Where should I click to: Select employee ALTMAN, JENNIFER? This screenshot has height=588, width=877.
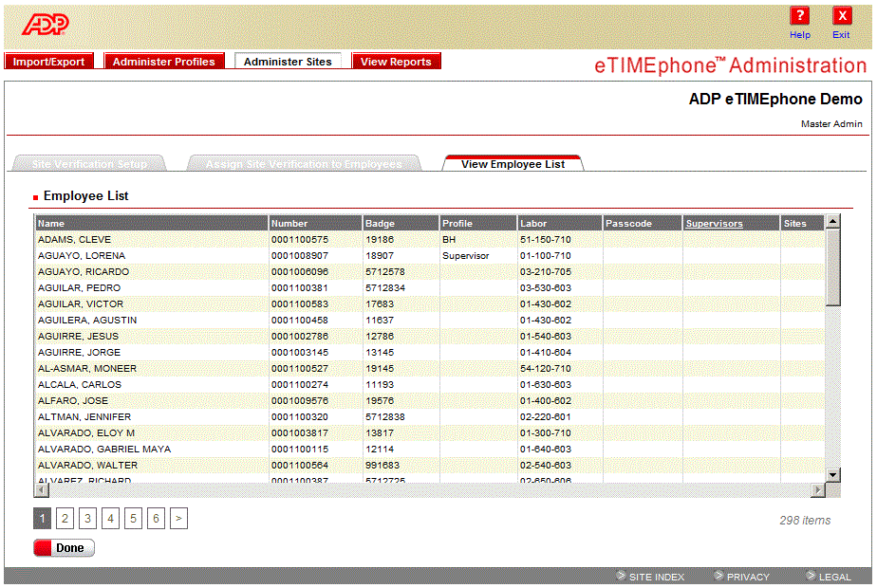[84, 417]
